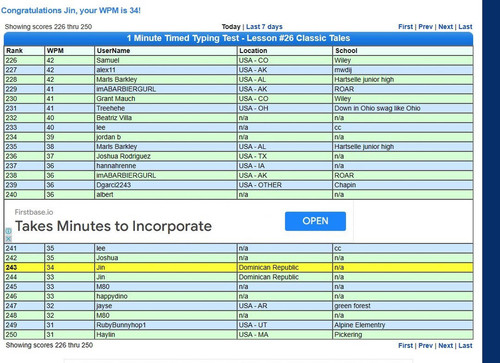Open the Firstbase.io advertisement
This screenshot has height=363, width=500.
pyautogui.click(x=315, y=221)
